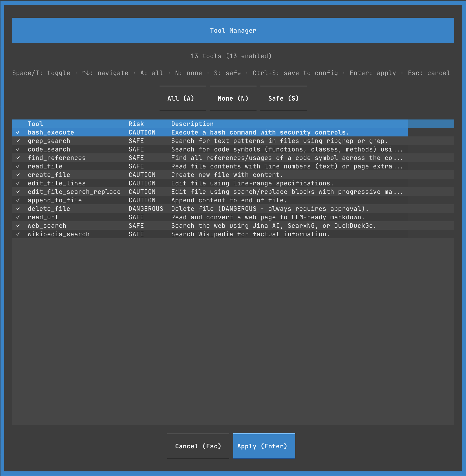Click the Cancel (Esc) button

[x=198, y=446]
